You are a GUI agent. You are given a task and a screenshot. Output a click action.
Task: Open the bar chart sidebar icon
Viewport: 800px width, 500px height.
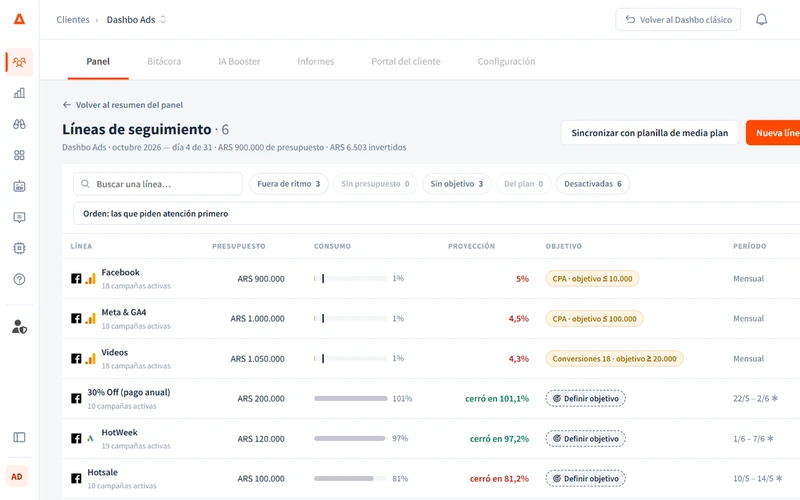tap(19, 93)
